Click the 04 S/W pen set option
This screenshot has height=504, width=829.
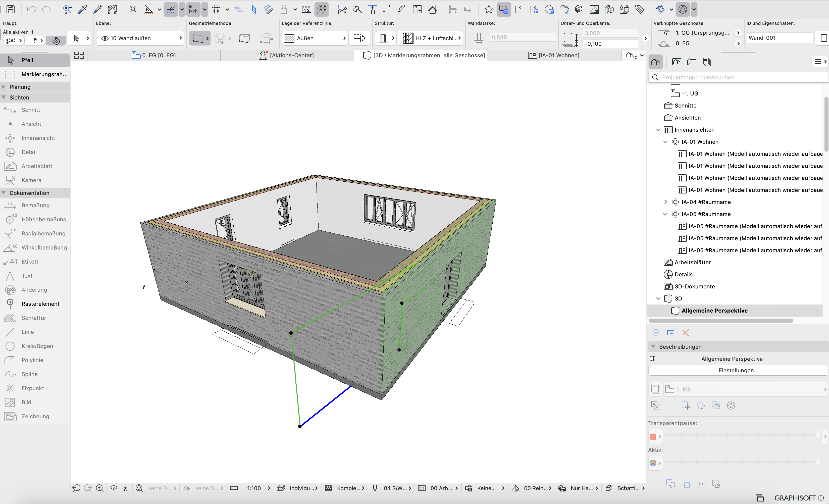coord(392,488)
